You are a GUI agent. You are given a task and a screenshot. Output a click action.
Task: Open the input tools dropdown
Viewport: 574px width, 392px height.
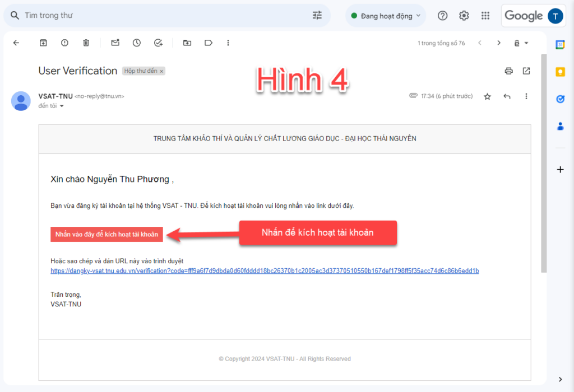click(521, 43)
